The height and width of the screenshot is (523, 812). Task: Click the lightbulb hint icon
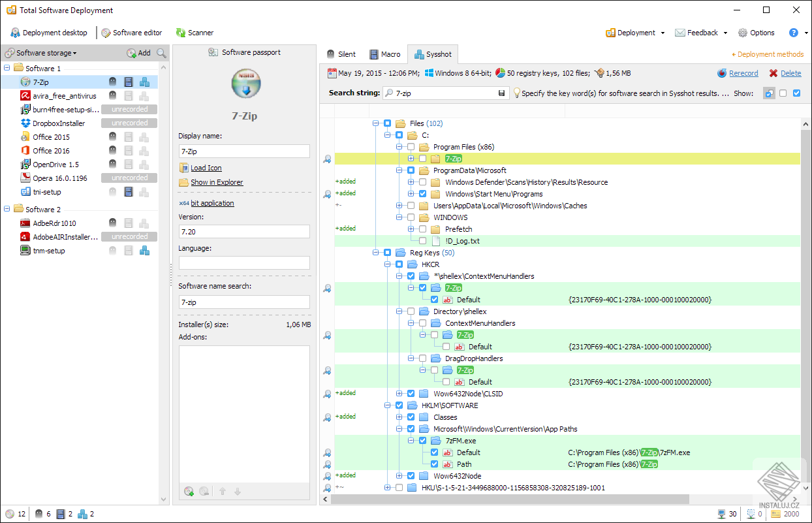[x=516, y=93]
